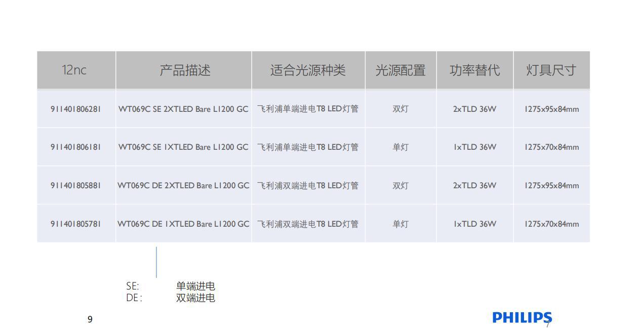Select WT069C DE 1XTLED Bare L1200 GC
The image size is (644, 336).
pyautogui.click(x=183, y=224)
